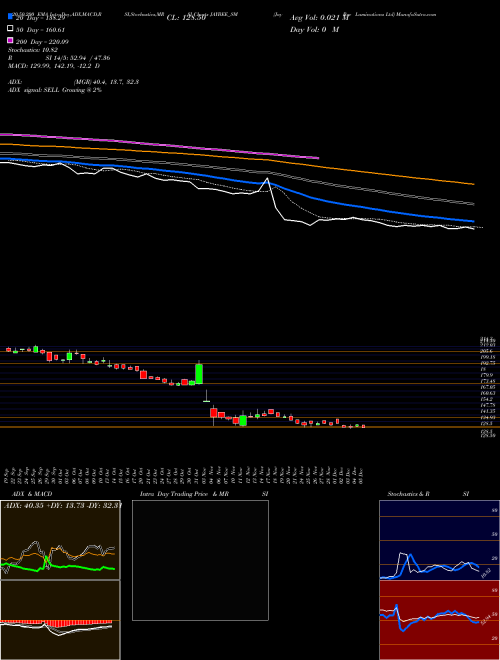500x660 pixels.
Task: Click the empty Intra Day Trading Price panel
Action: (200, 560)
